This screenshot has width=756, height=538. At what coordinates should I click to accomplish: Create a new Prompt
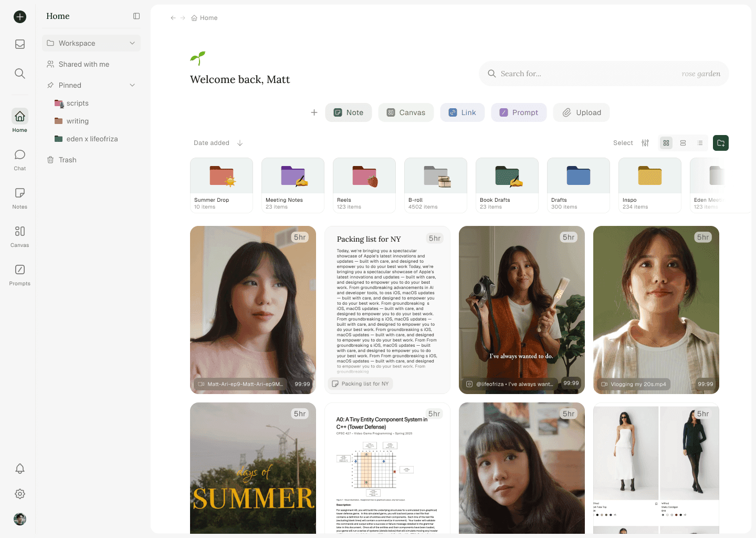click(x=519, y=112)
